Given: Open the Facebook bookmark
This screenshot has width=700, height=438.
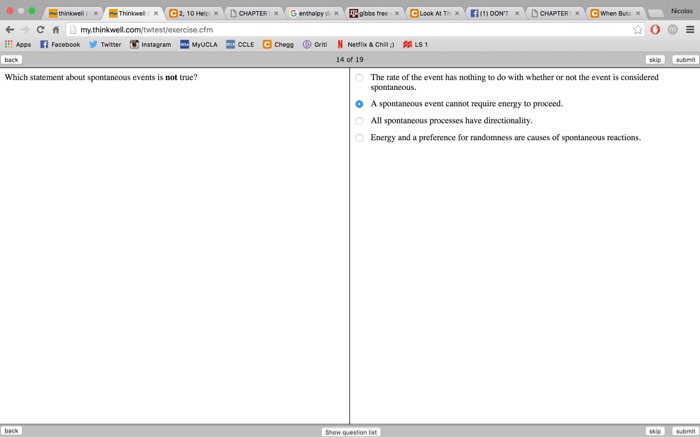Looking at the screenshot, I should (60, 44).
